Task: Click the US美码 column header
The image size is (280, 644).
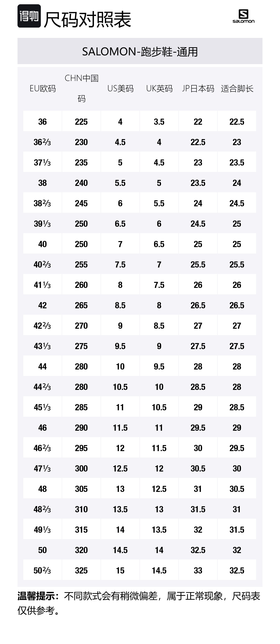Action: pos(120,89)
